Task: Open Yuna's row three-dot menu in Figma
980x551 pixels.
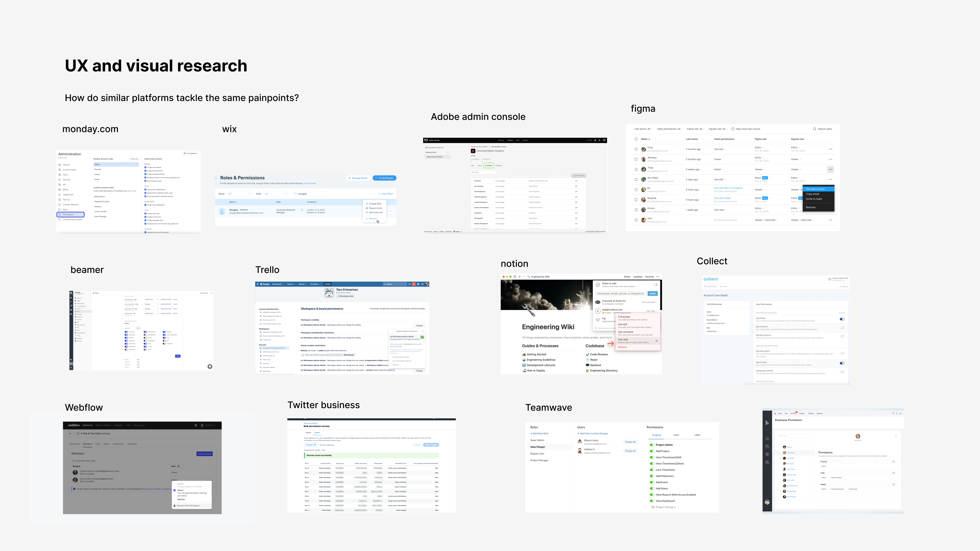Action: tap(830, 149)
